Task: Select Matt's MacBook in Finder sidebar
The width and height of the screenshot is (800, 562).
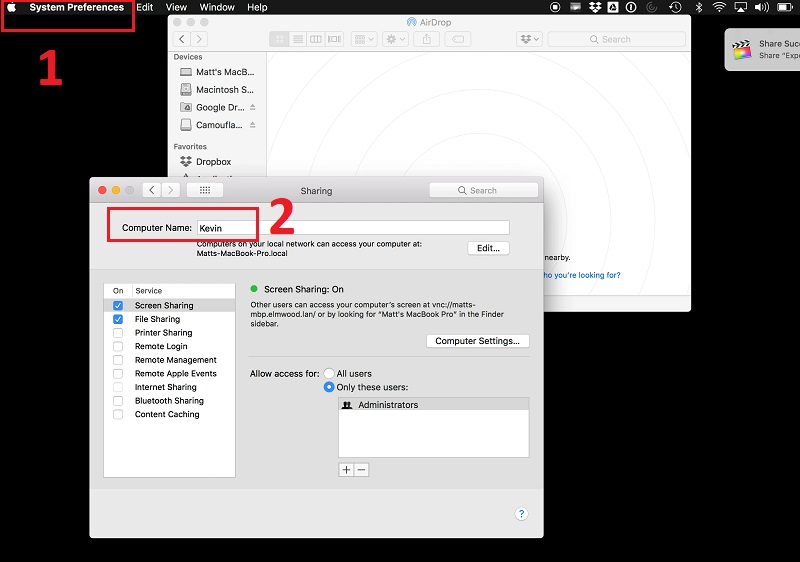Action: pos(218,72)
